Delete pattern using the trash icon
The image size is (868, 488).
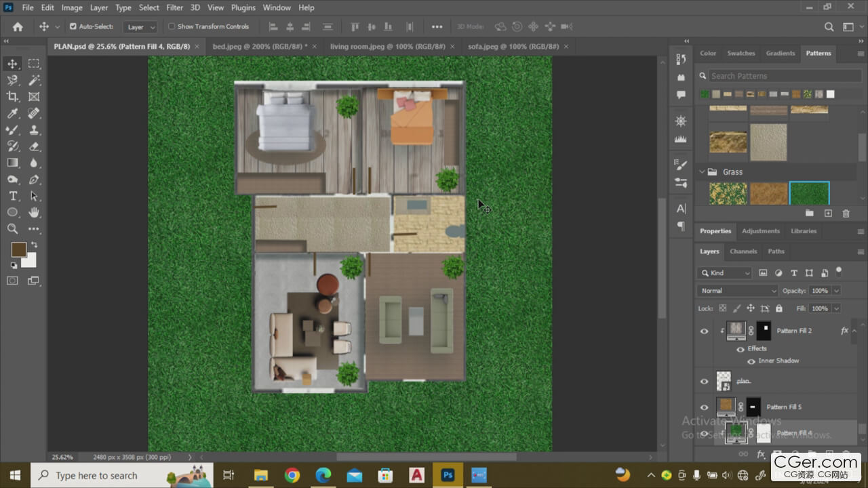(846, 213)
